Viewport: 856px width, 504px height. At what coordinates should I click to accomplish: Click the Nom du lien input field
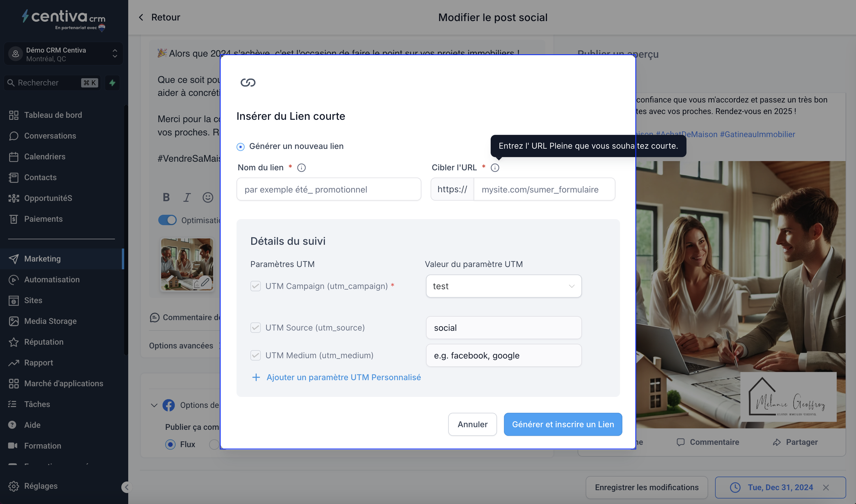(x=328, y=190)
